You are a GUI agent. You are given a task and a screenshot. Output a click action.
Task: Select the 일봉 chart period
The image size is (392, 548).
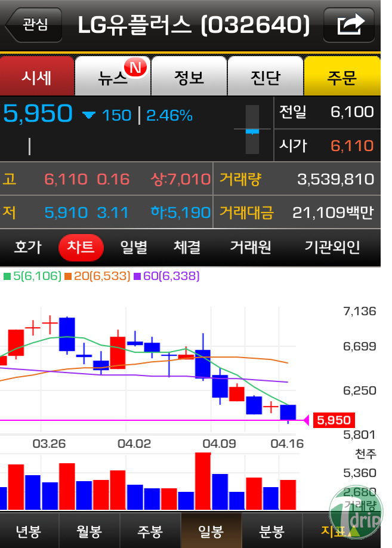(211, 531)
